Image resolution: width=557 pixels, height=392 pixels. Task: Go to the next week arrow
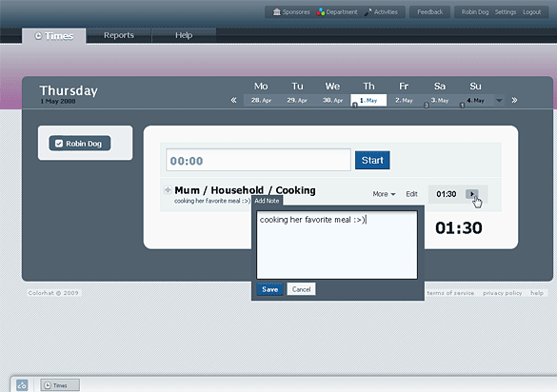coord(514,100)
